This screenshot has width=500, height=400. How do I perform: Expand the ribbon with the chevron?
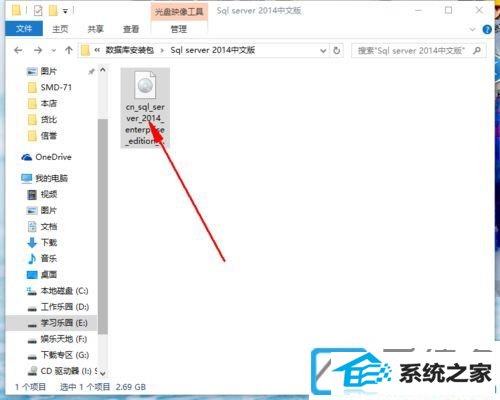click(472, 30)
